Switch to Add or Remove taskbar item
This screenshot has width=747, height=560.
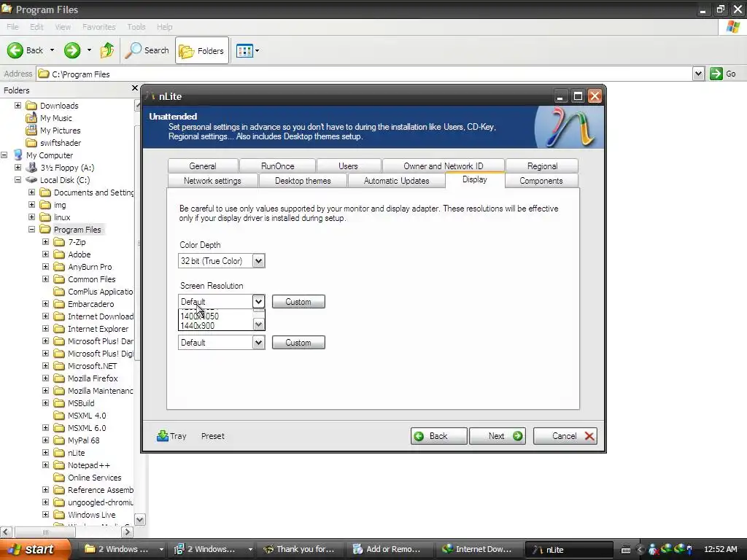tap(387, 549)
